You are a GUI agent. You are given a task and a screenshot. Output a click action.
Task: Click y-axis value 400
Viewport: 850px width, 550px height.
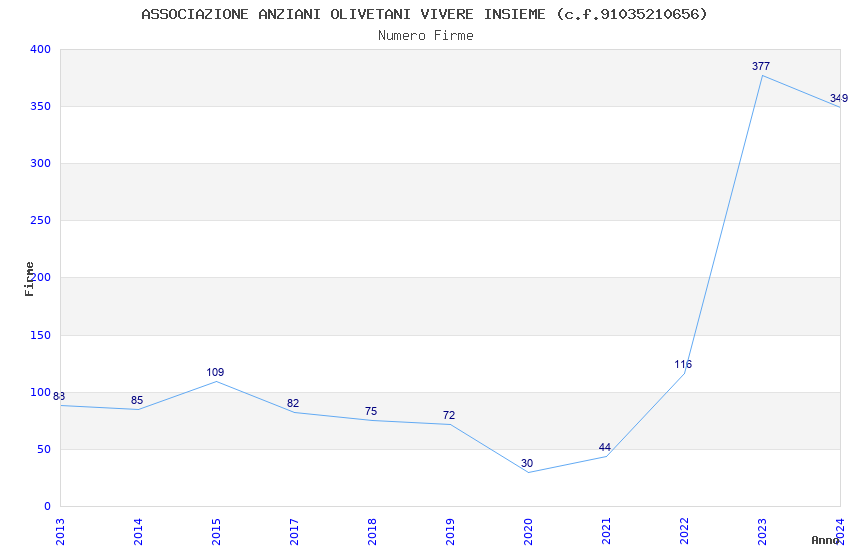[x=41, y=49]
